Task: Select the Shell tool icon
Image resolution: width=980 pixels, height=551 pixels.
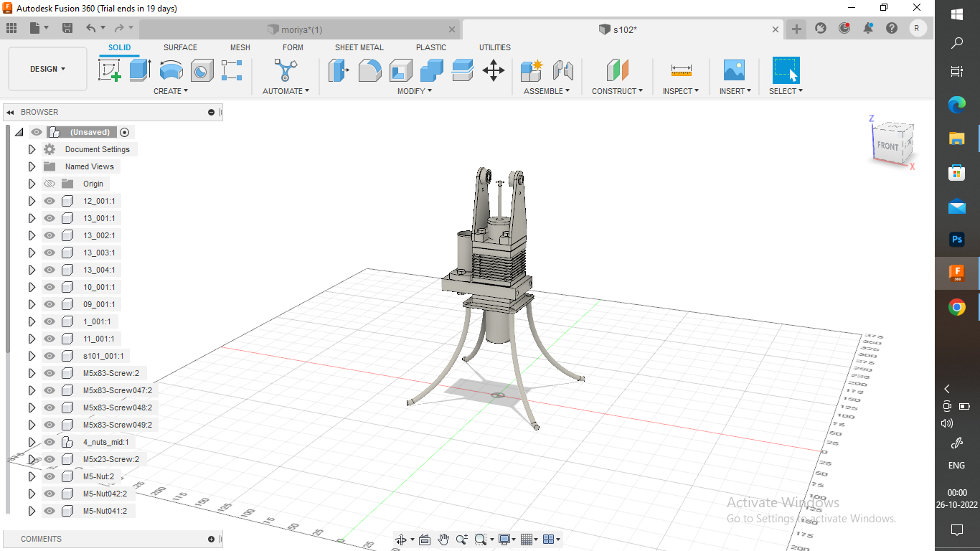Action: coord(400,70)
